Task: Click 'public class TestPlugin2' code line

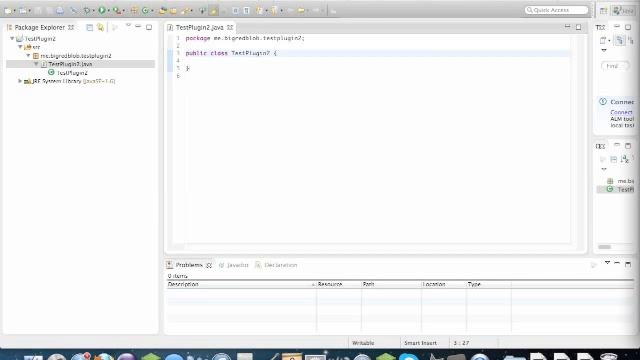Action: 231,53
